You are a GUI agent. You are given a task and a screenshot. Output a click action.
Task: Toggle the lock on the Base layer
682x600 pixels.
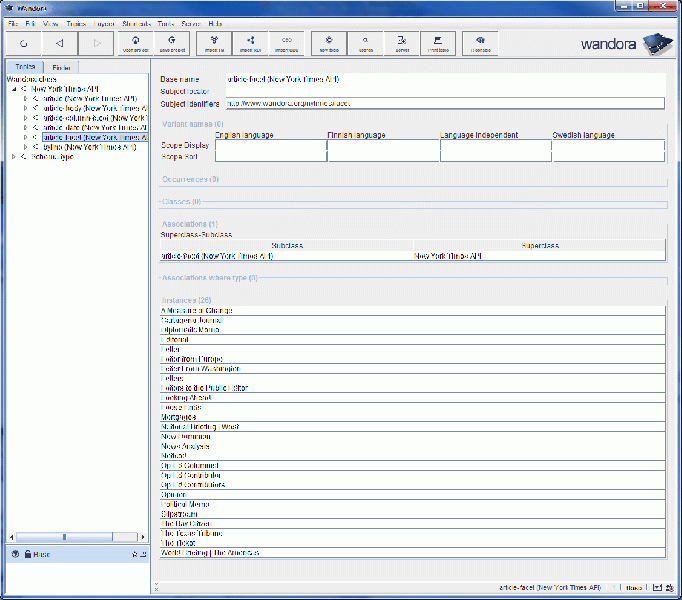coord(27,553)
